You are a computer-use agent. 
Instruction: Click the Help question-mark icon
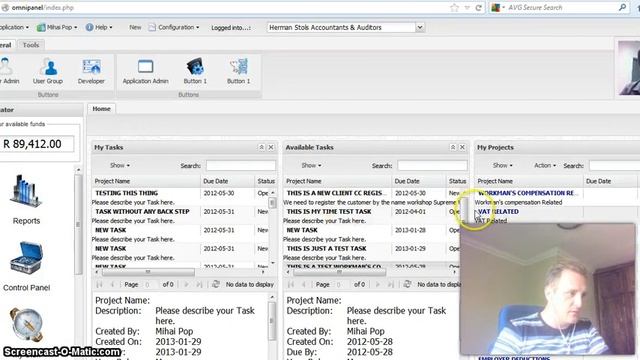89,27
